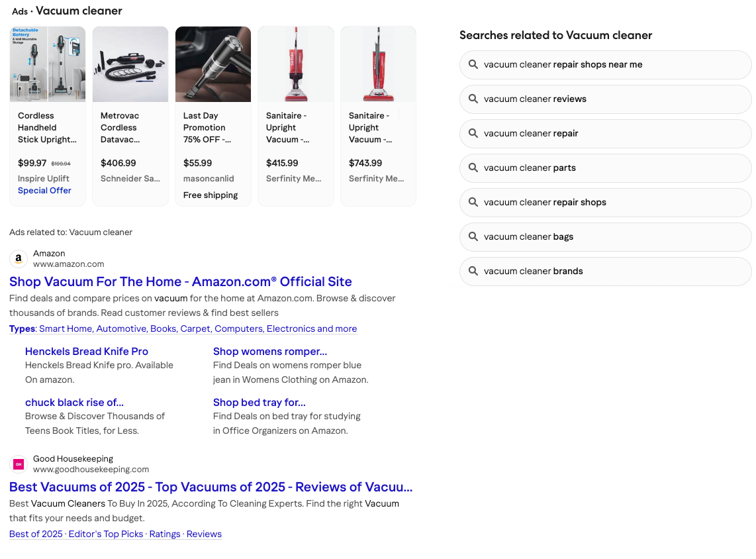Screen dimensions: 756x559
Task: Click the 'Special Offer' label link
Action: point(44,190)
